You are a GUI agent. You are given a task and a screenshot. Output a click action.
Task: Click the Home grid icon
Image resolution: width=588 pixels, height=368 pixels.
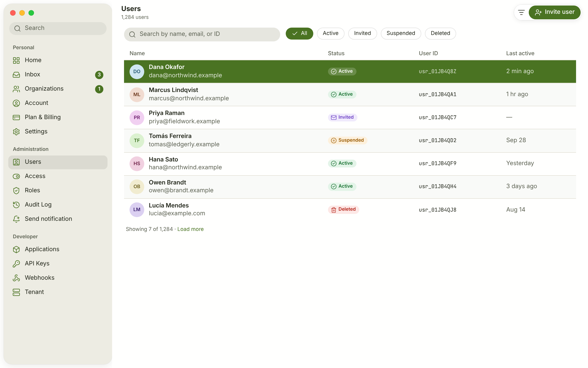[16, 60]
